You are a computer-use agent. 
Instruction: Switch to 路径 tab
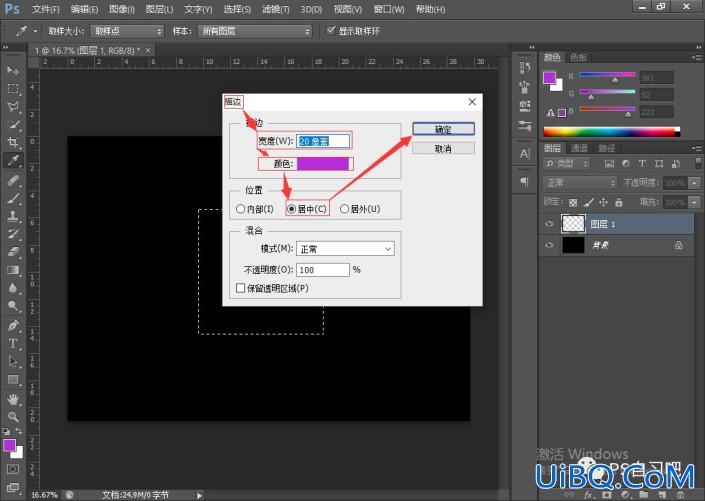coord(606,148)
